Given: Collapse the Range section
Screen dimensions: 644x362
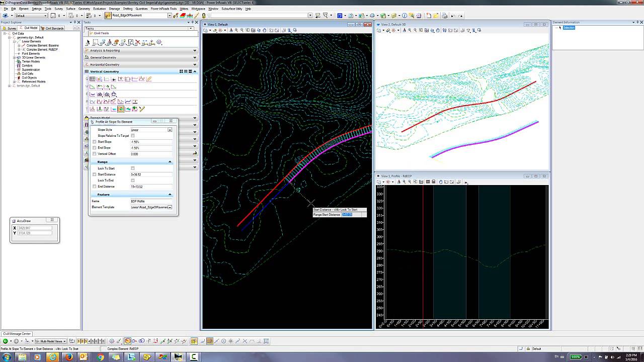Looking at the screenshot, I should [x=170, y=162].
